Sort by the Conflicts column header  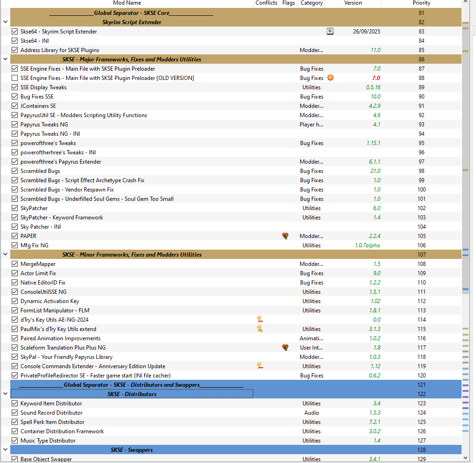(266, 3)
